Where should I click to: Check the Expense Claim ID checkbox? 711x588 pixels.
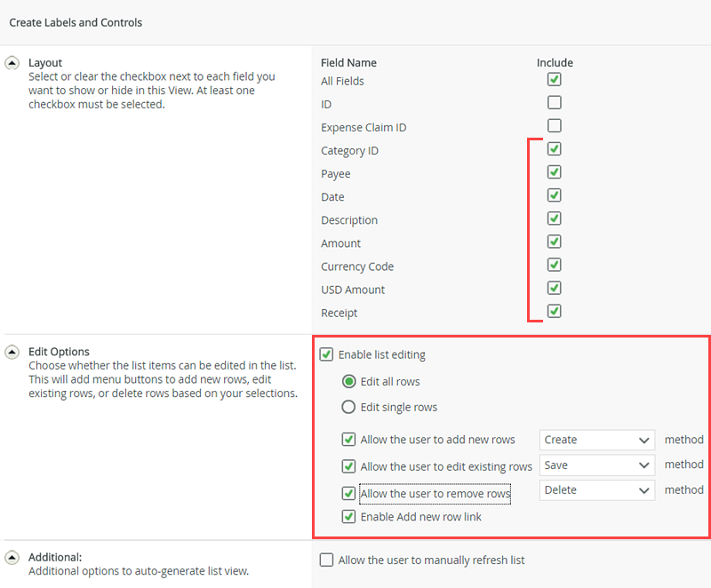tap(555, 126)
